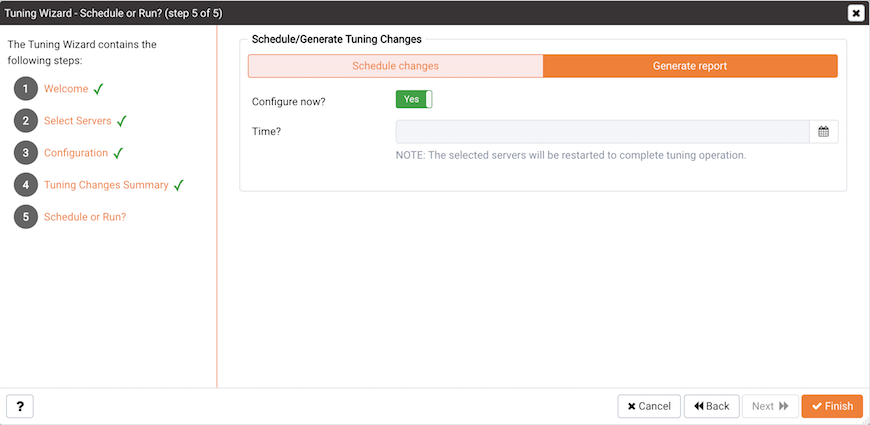The height and width of the screenshot is (425, 870).
Task: Open help with the question mark button
Action: tap(20, 406)
